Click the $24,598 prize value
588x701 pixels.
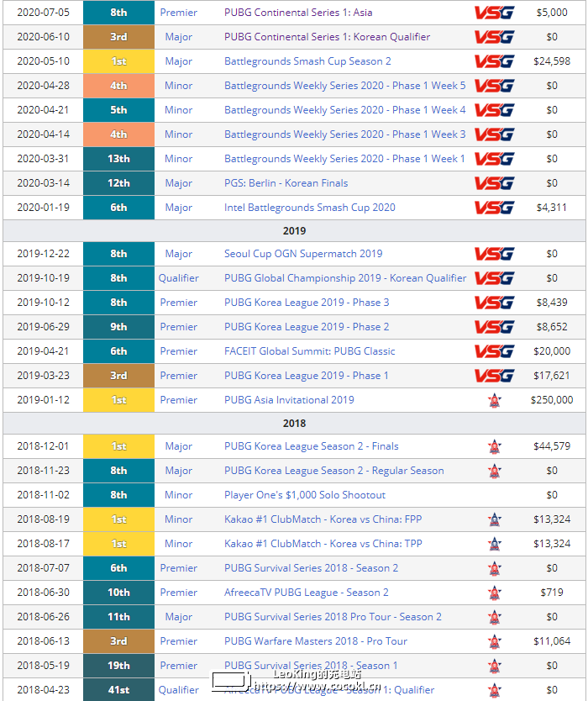tap(552, 61)
